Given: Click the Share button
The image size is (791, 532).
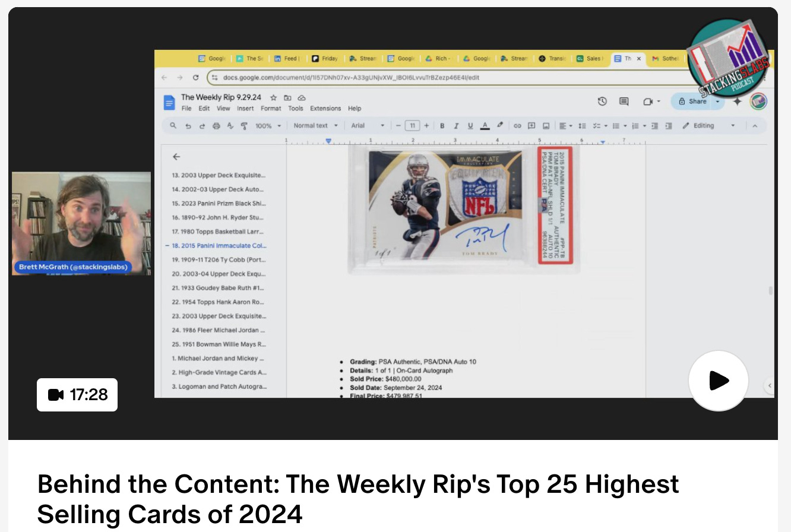Looking at the screenshot, I should click(x=692, y=102).
